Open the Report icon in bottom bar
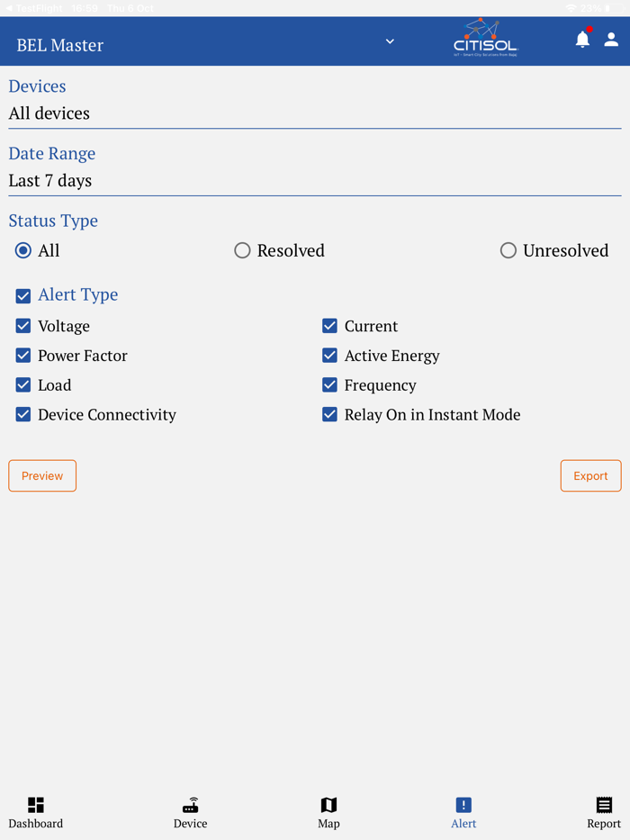The width and height of the screenshot is (630, 840). click(x=604, y=805)
